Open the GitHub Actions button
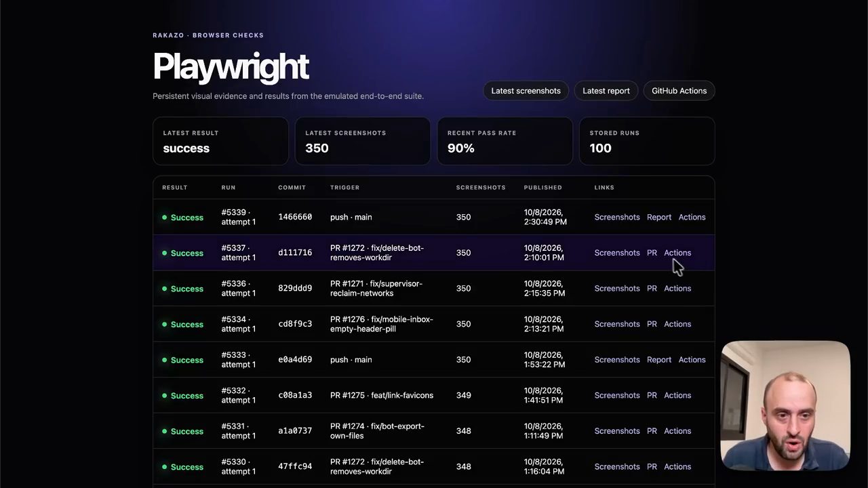Viewport: 868px width, 488px height. pyautogui.click(x=679, y=91)
